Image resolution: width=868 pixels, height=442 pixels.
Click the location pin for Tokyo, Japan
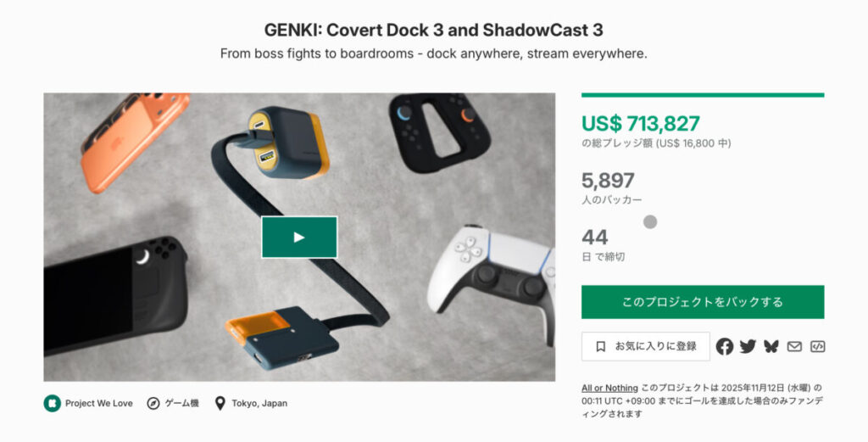coord(220,403)
